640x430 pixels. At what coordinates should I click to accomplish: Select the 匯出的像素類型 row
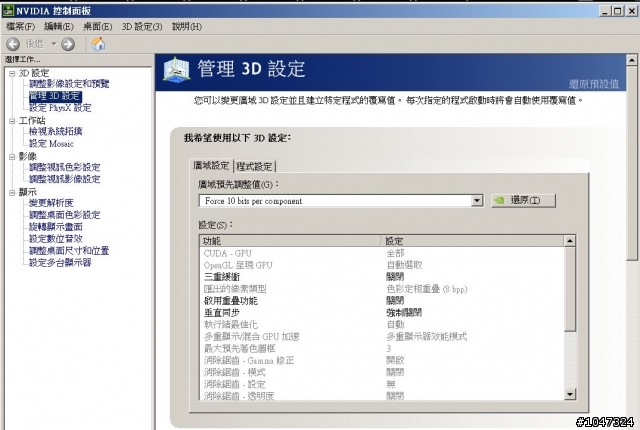pyautogui.click(x=382, y=289)
